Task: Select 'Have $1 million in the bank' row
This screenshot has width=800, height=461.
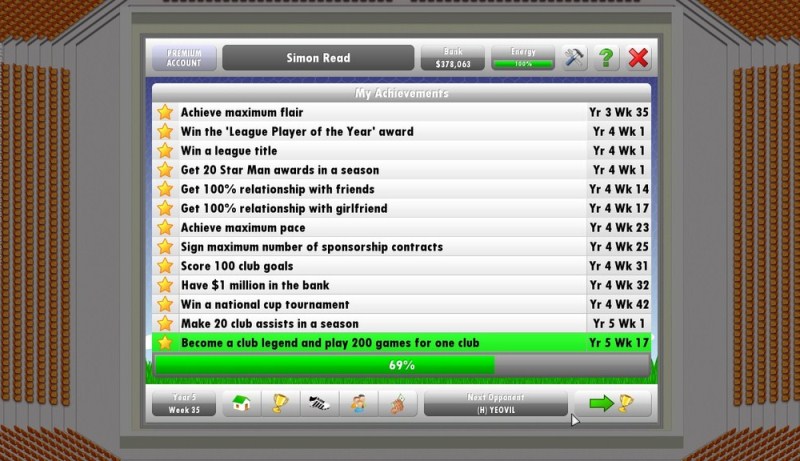Action: pyautogui.click(x=401, y=285)
